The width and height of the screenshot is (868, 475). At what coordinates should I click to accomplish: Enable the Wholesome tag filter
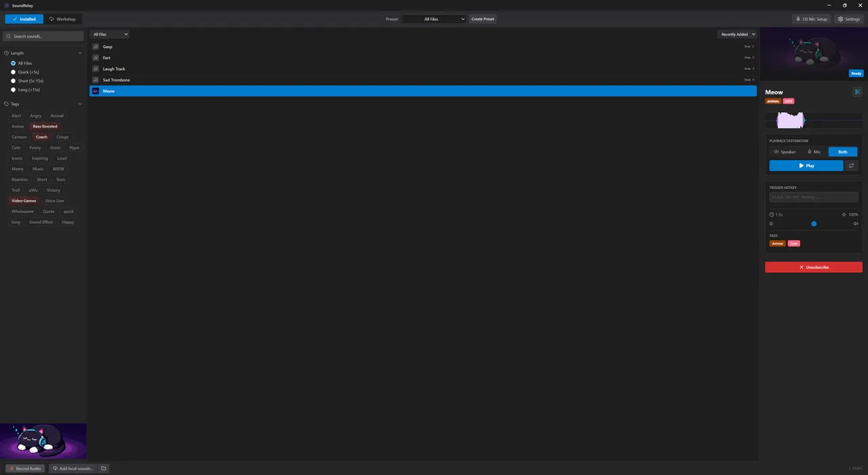point(22,212)
